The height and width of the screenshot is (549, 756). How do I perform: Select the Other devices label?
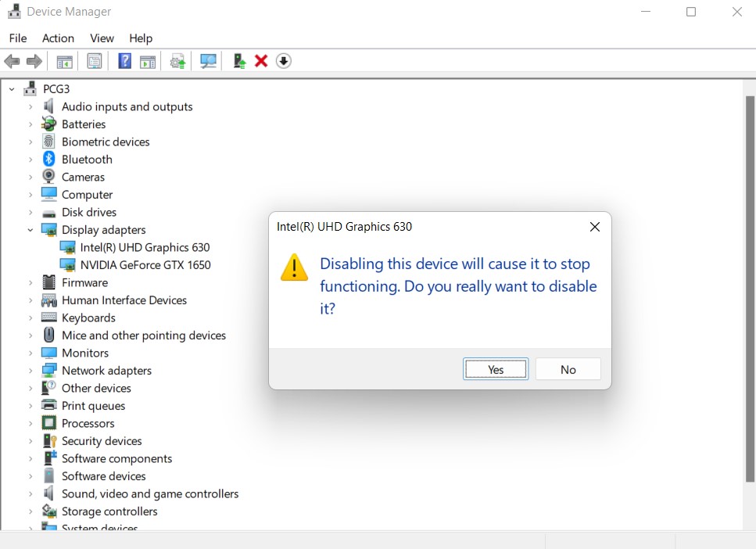pos(96,388)
